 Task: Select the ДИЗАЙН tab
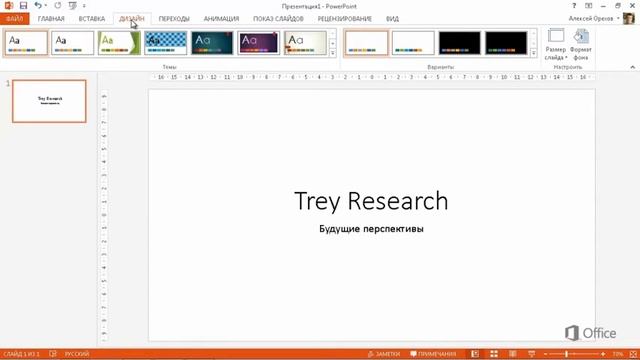click(132, 19)
